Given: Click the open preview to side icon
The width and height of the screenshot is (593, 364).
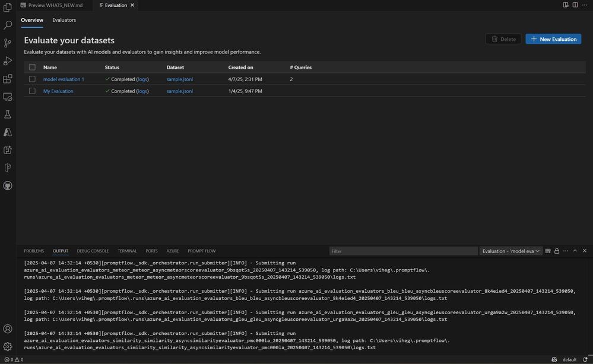Looking at the screenshot, I should (x=565, y=5).
